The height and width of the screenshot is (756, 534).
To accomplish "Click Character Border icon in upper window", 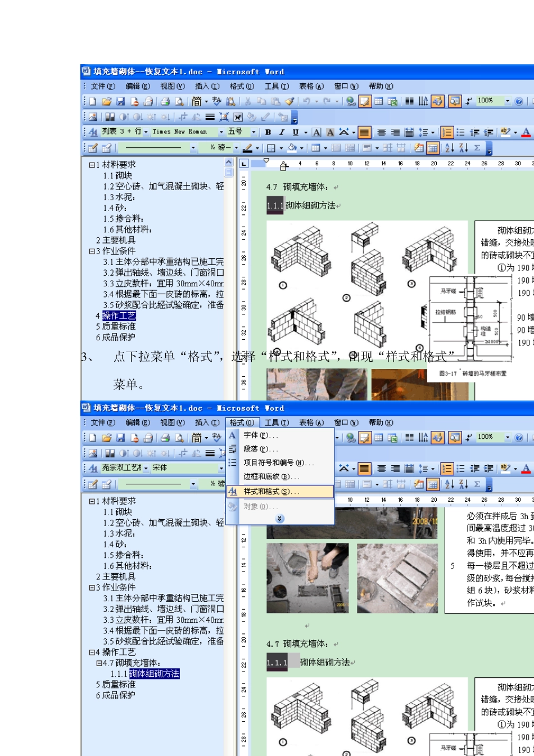I will (316, 132).
